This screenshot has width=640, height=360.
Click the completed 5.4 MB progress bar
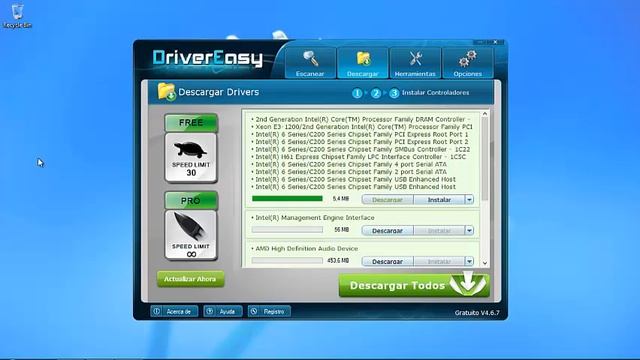287,199
